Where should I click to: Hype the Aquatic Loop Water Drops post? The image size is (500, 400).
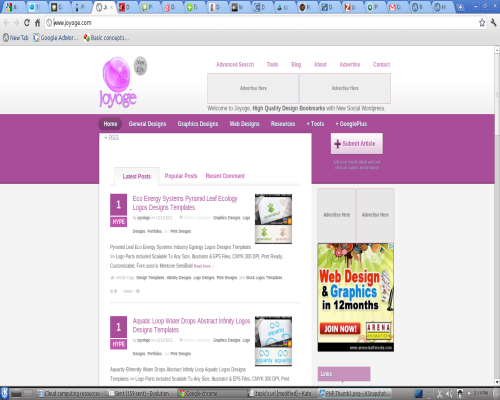(x=118, y=344)
